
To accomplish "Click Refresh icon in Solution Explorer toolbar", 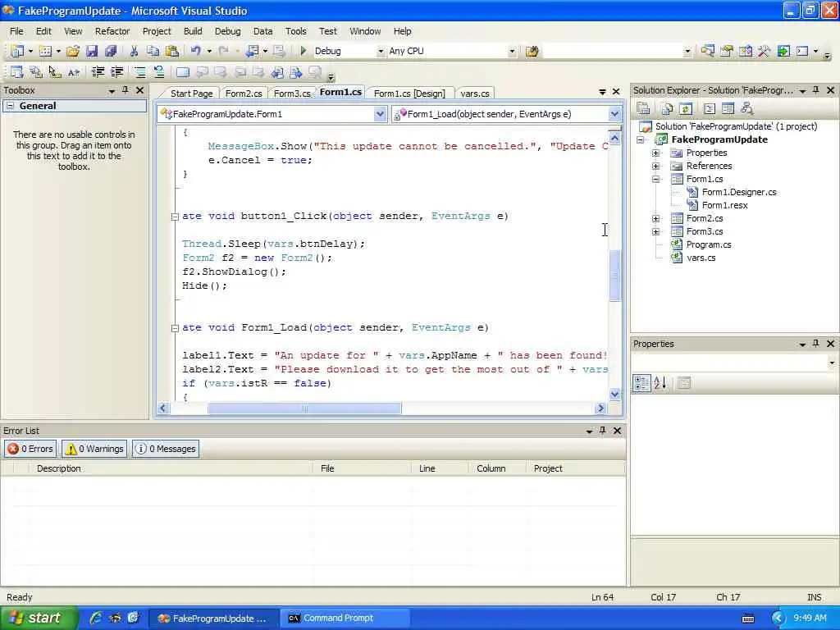I will tap(686, 109).
